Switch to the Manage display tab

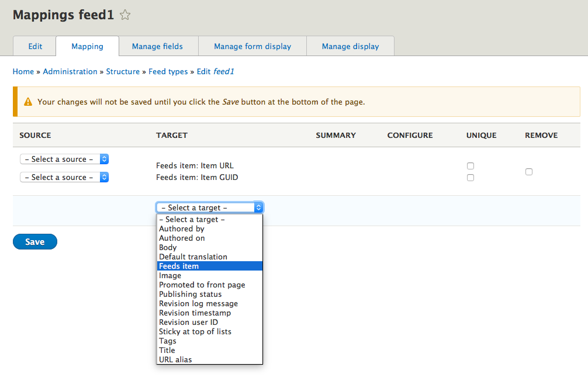tap(350, 46)
